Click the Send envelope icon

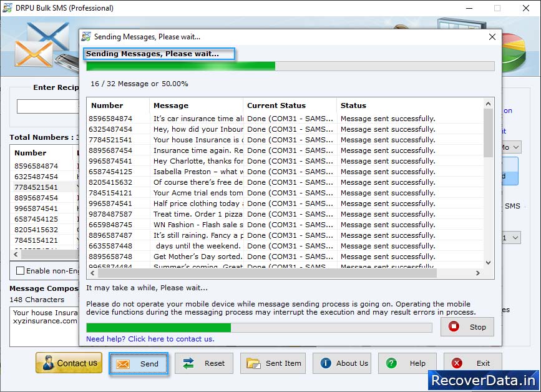(123, 364)
